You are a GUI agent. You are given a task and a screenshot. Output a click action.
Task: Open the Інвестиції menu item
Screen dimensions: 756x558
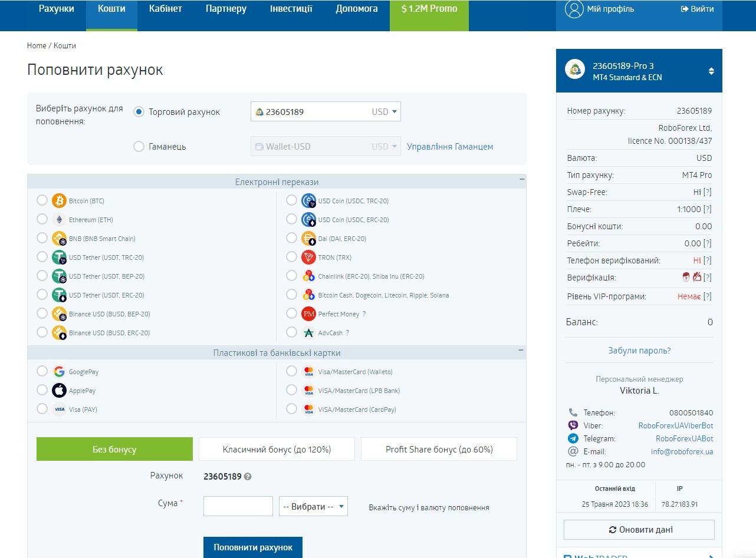pyautogui.click(x=291, y=9)
